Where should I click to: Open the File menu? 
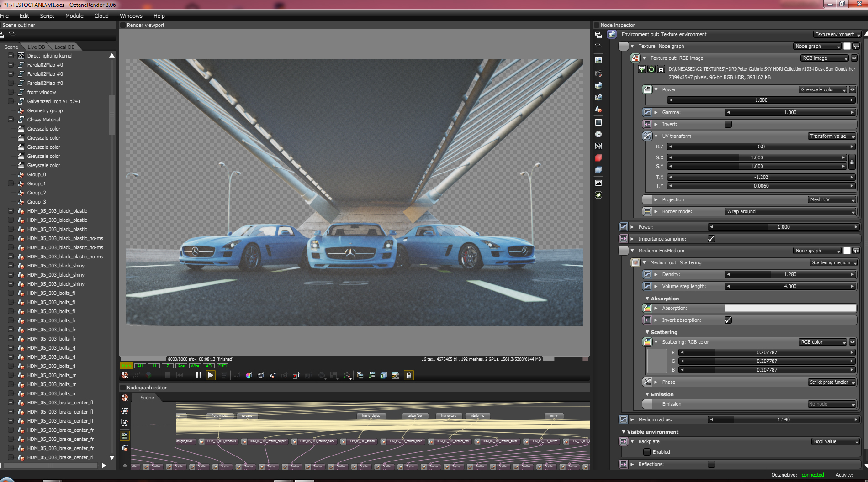5,16
